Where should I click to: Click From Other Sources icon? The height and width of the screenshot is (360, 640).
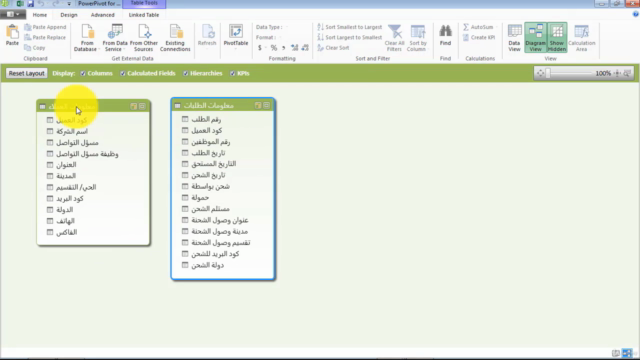(x=144, y=38)
